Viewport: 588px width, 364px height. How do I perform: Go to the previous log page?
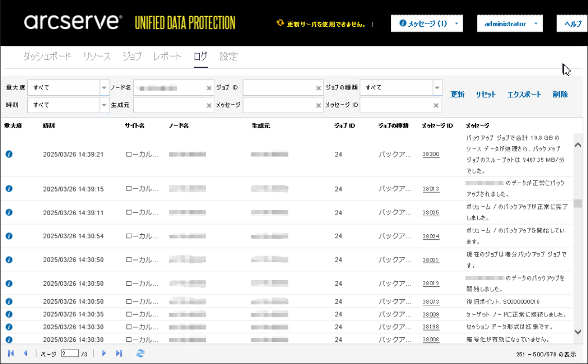tap(25, 353)
